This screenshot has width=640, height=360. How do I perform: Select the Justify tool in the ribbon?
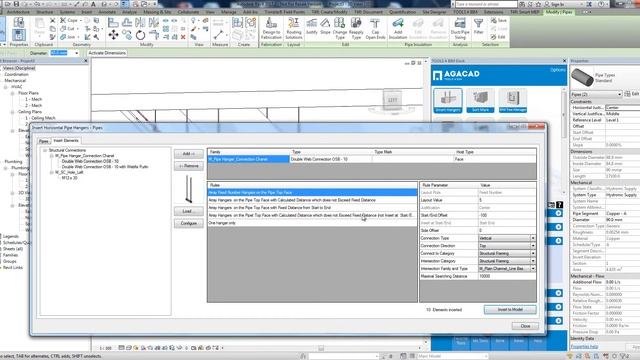coord(311,27)
